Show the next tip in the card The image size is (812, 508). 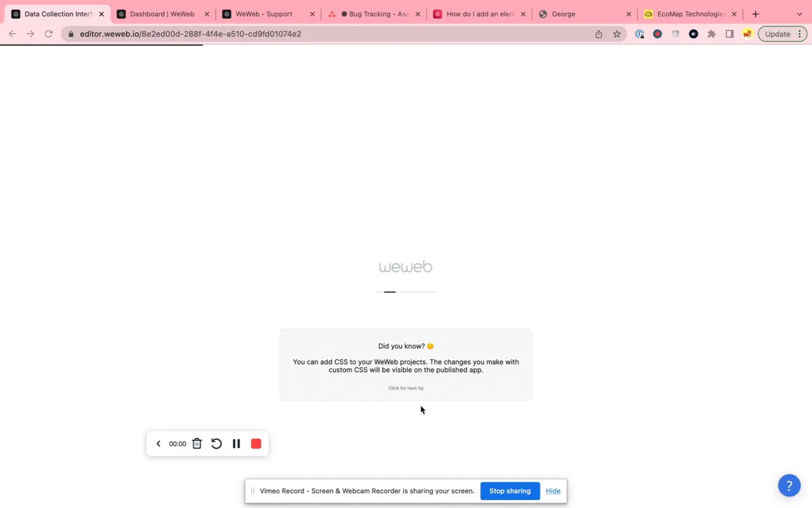(406, 388)
